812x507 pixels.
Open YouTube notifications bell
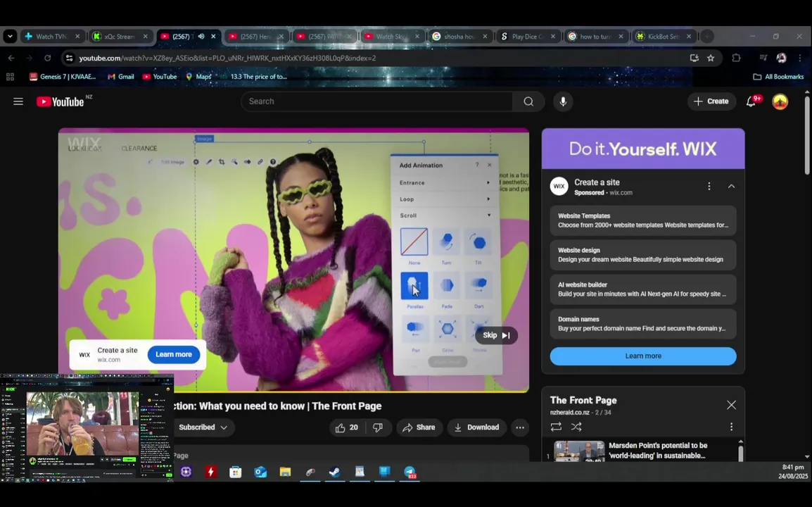click(751, 101)
